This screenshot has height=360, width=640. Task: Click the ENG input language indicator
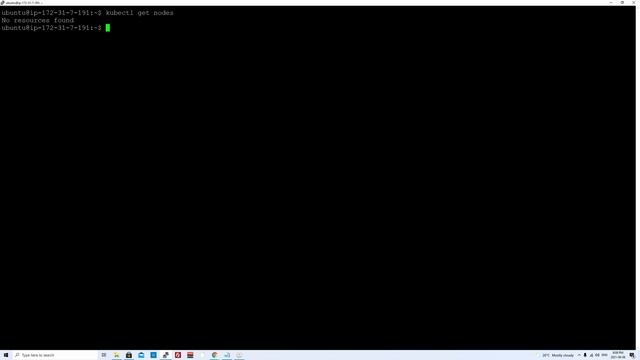[x=604, y=356]
